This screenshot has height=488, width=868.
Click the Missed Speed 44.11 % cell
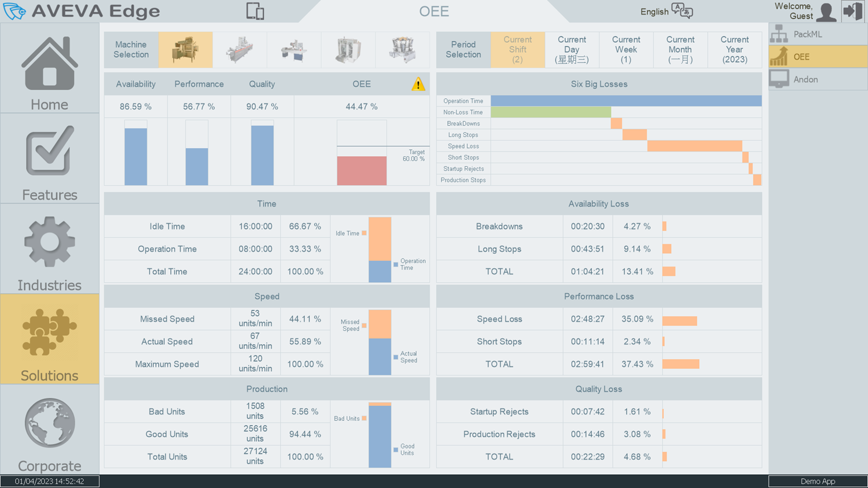(305, 319)
